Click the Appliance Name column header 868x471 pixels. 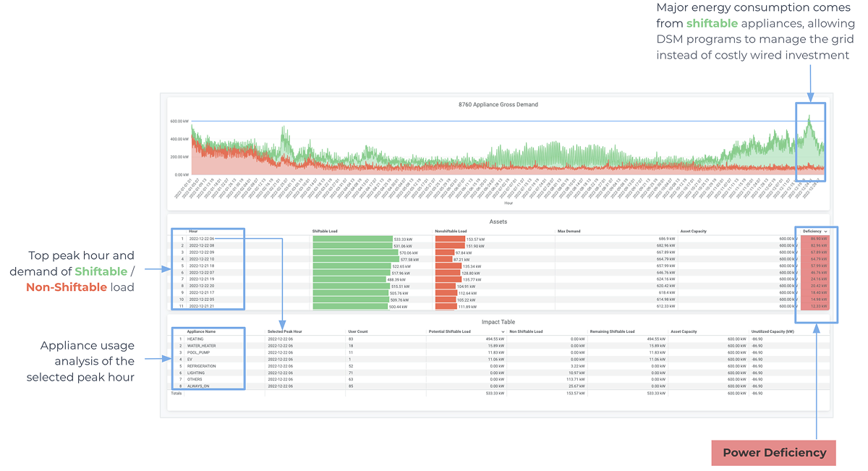201,331
